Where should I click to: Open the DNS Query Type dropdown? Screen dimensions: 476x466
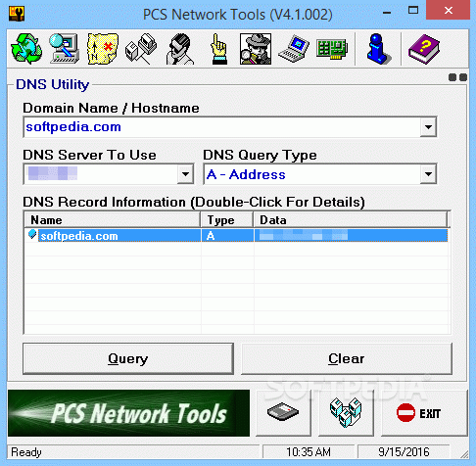point(428,174)
